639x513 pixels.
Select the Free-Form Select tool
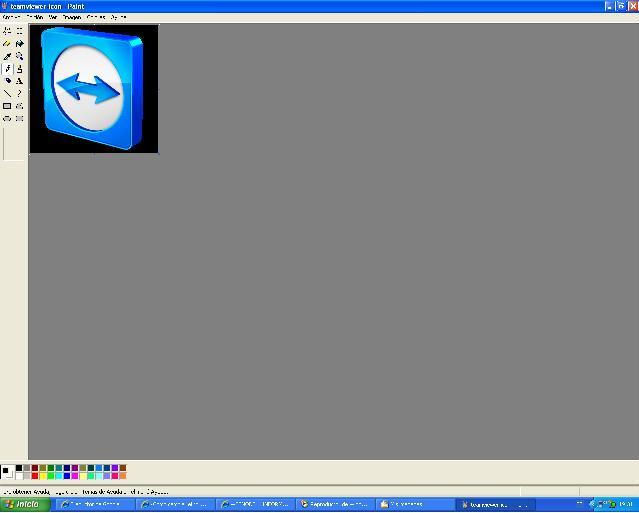tap(7, 31)
